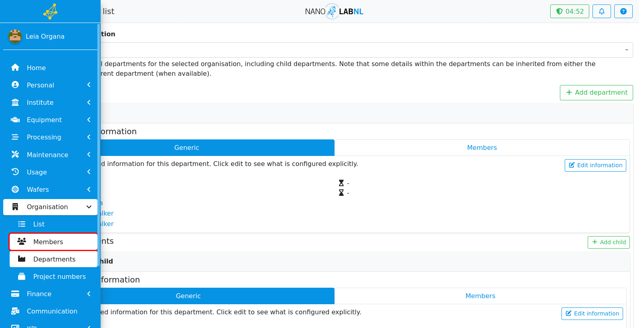Expand the Personal menu chevron
Screen dimensions: 644x328
click(x=89, y=85)
